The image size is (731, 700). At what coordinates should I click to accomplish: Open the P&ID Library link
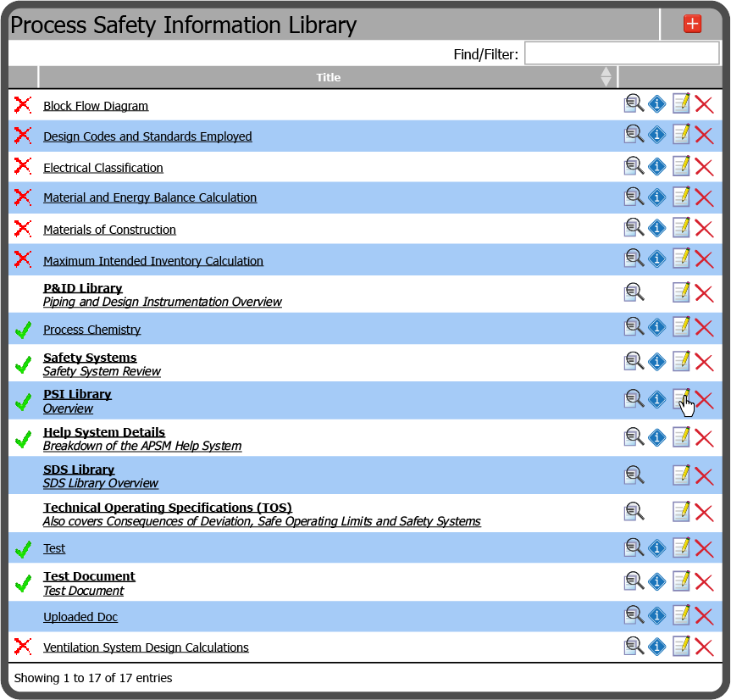coord(83,288)
